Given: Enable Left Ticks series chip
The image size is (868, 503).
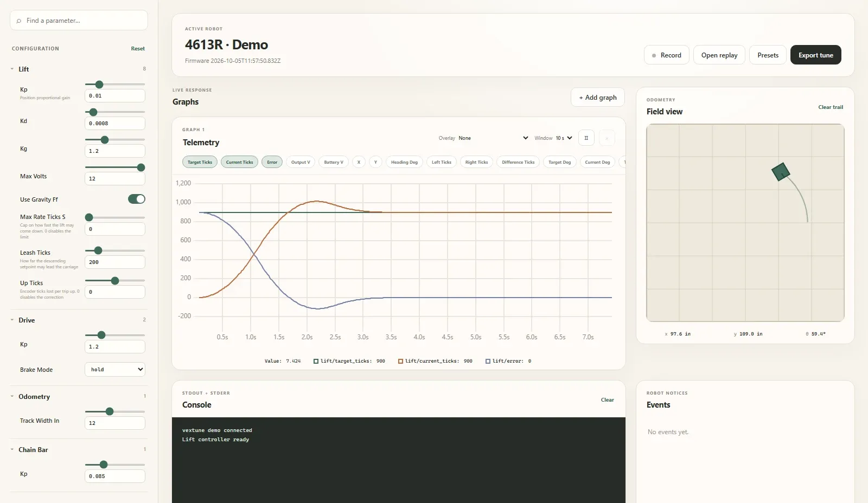Looking at the screenshot, I should click(x=442, y=162).
